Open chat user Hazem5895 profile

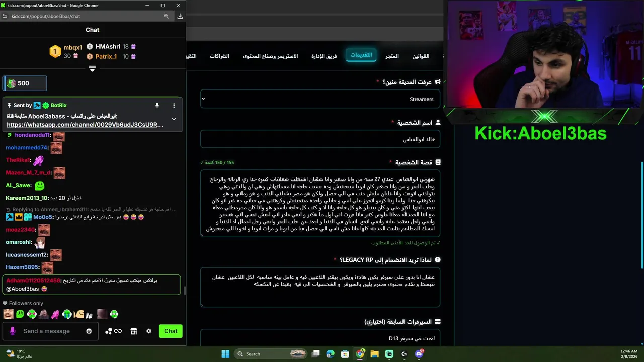pos(22,267)
